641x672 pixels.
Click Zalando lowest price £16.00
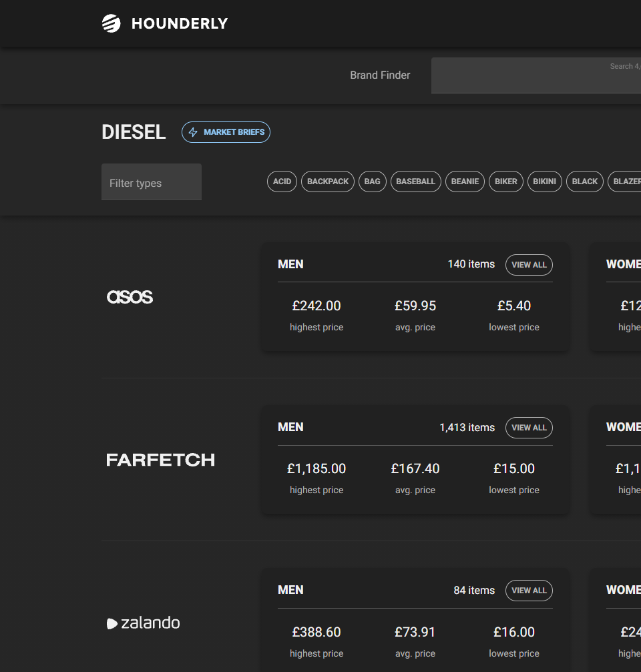click(x=514, y=632)
